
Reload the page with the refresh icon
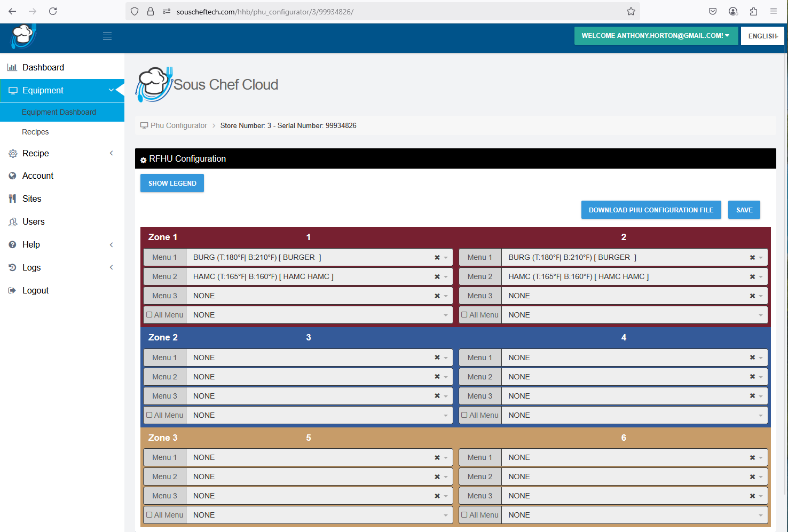click(x=53, y=11)
